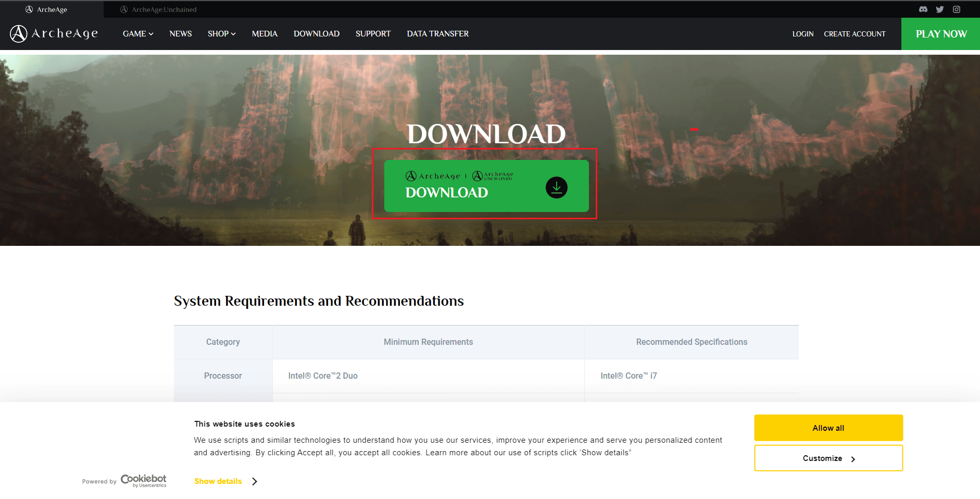Click the green ArcheAge DOWNLOAD button
Viewport: 980px width, 499px height.
[x=486, y=186]
